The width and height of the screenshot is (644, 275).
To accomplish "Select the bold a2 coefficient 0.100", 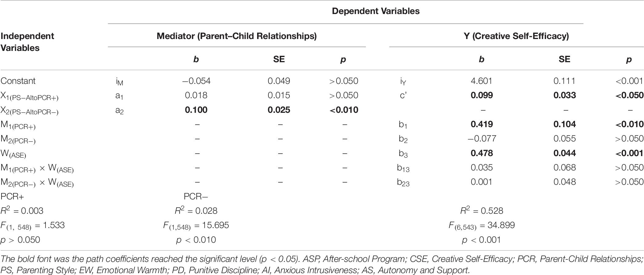I will click(196, 110).
